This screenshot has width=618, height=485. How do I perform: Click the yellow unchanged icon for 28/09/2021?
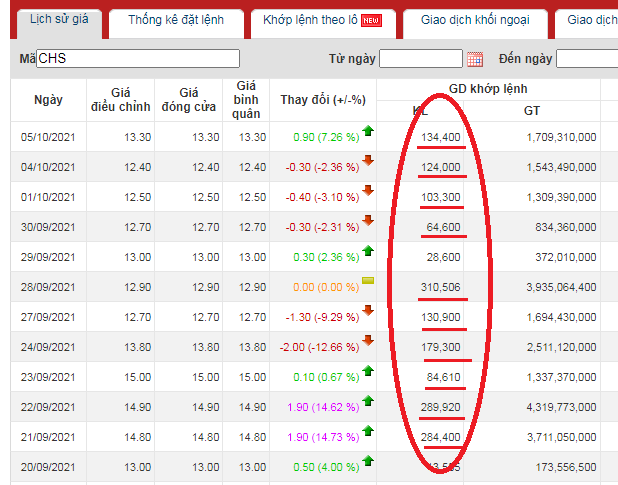coord(368,281)
